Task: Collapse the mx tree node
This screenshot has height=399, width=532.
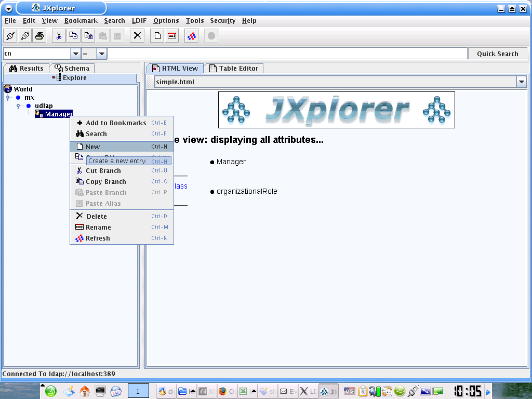Action: [8, 98]
